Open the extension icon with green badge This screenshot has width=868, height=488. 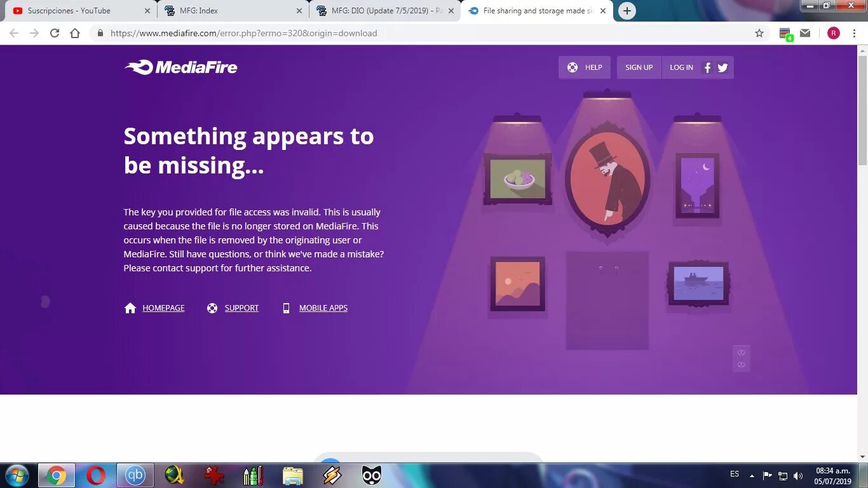785,34
